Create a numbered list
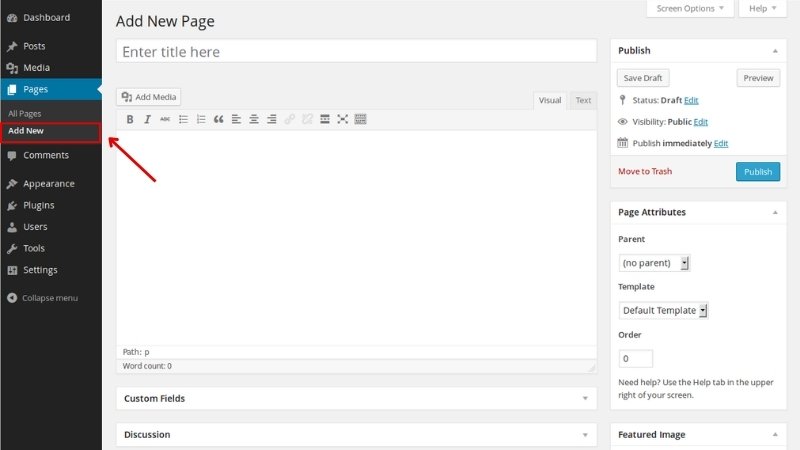This screenshot has width=800, height=450. coord(201,119)
